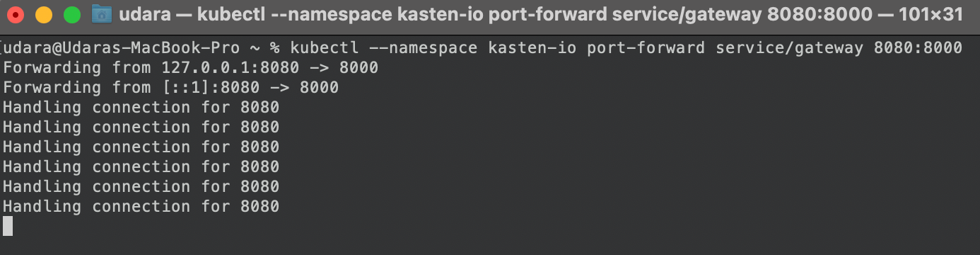980x255 pixels.
Task: Click the block cursor in the terminal
Action: tap(8, 226)
